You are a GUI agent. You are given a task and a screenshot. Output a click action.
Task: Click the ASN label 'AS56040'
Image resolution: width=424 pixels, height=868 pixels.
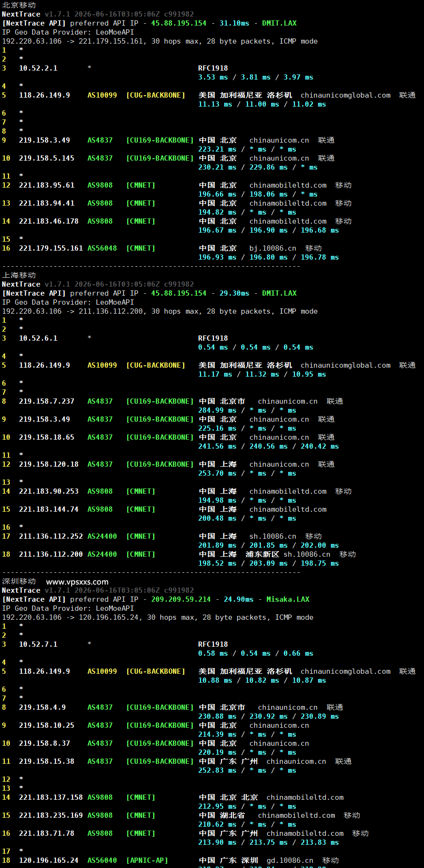102,860
